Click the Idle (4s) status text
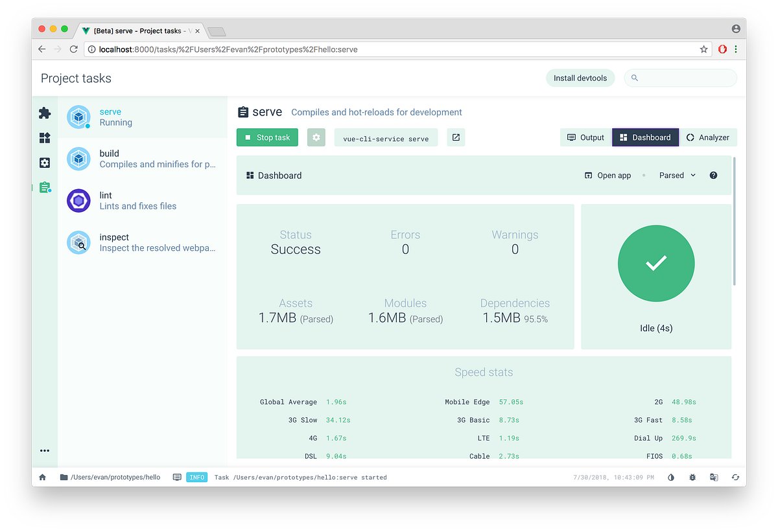The height and width of the screenshot is (532, 778). 656,329
